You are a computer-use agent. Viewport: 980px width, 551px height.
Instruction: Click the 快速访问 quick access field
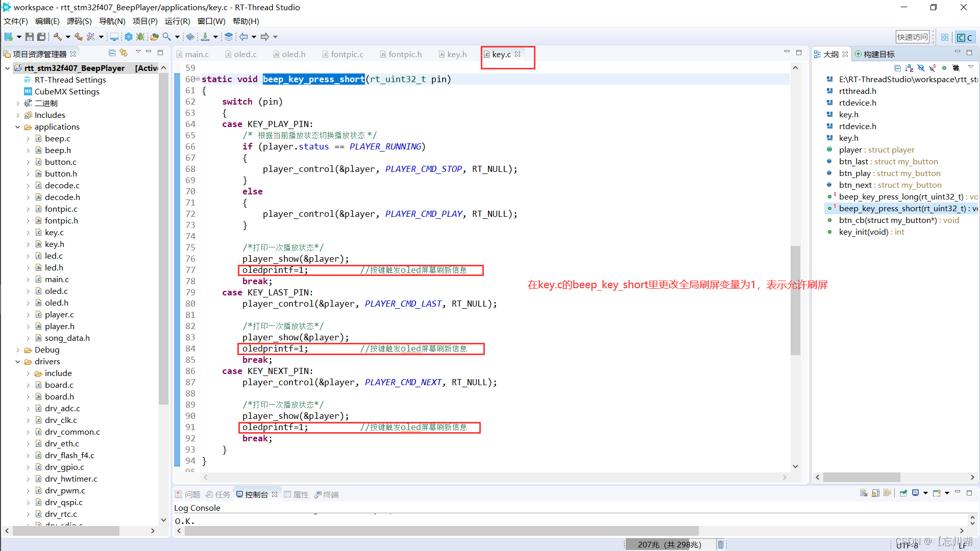pyautogui.click(x=913, y=37)
